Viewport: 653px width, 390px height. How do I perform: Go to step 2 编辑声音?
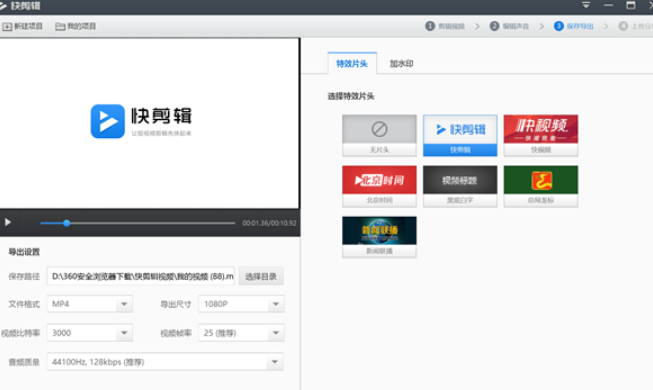pos(509,26)
